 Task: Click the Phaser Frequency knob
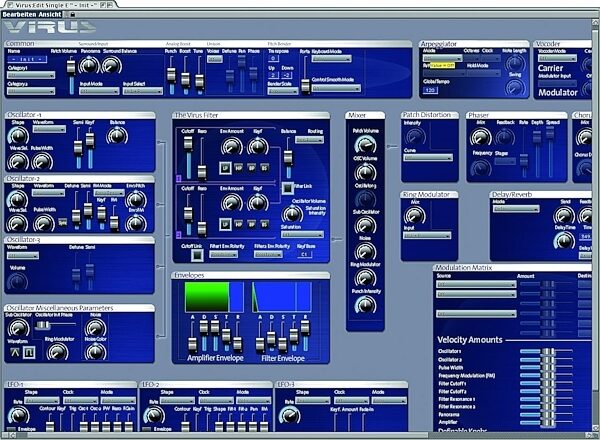click(x=481, y=168)
